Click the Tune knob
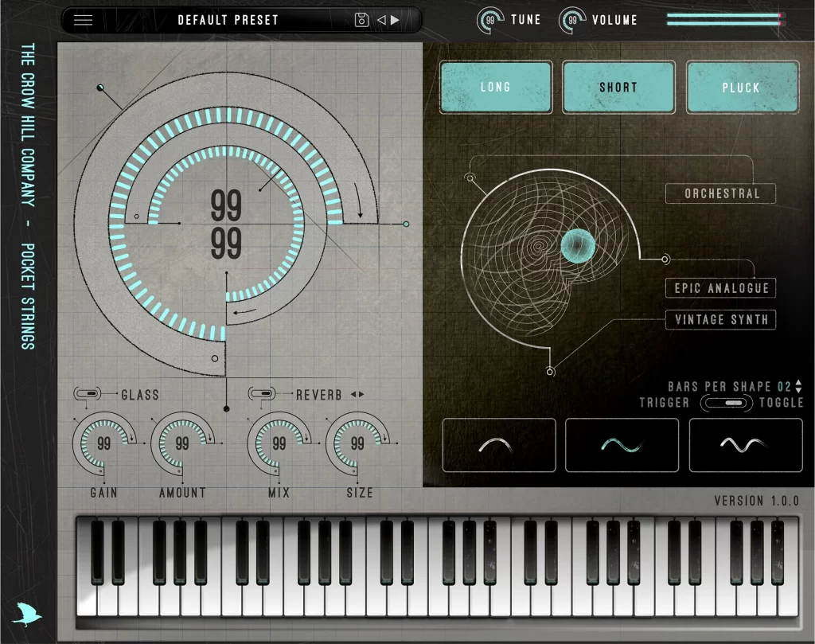The height and width of the screenshot is (644, 815). (490, 20)
